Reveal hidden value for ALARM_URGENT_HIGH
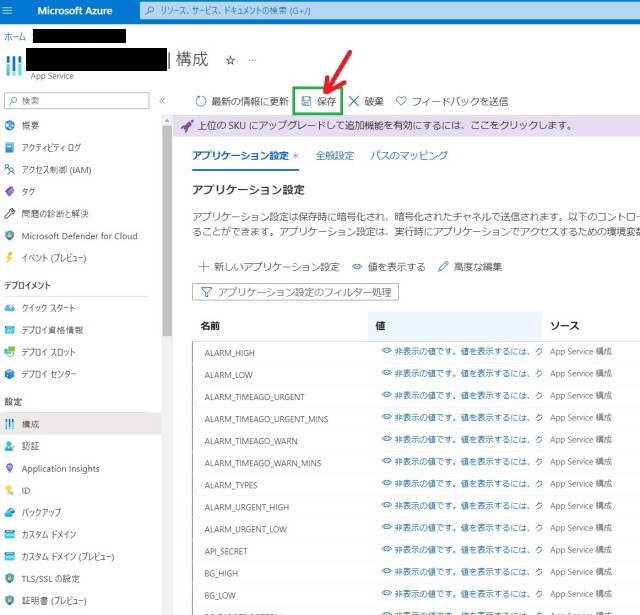640x615 pixels. coord(462,506)
